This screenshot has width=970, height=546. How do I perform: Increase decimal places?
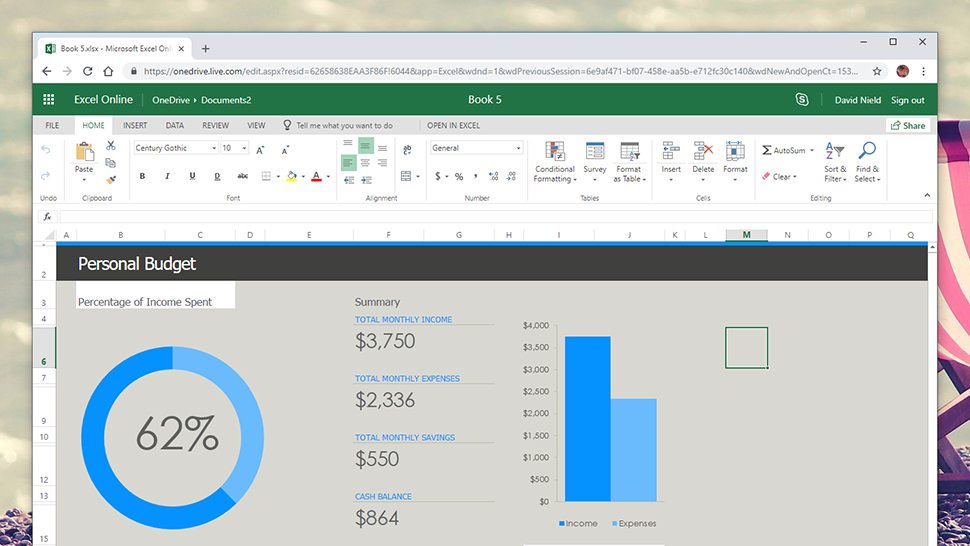493,177
